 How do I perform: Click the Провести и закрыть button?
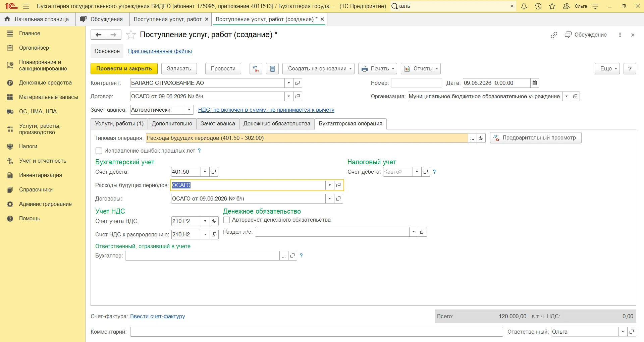(124, 68)
